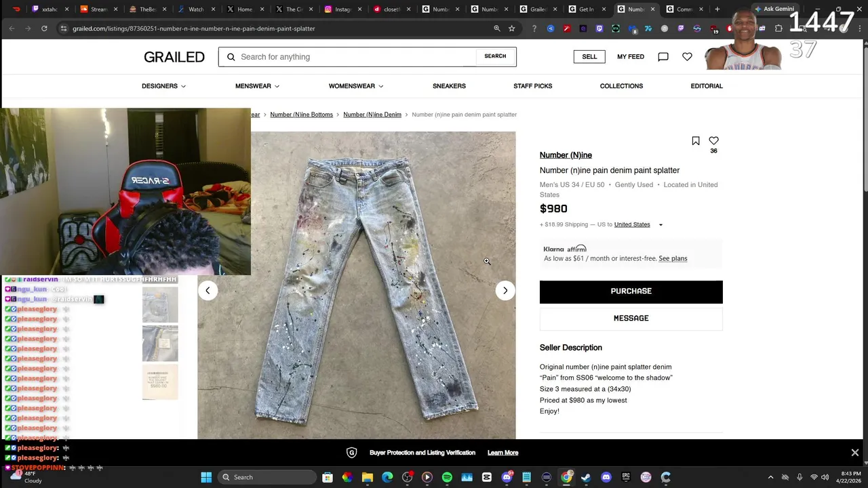Open CapCut from taskbar
The height and width of the screenshot is (488, 868).
[487, 477]
